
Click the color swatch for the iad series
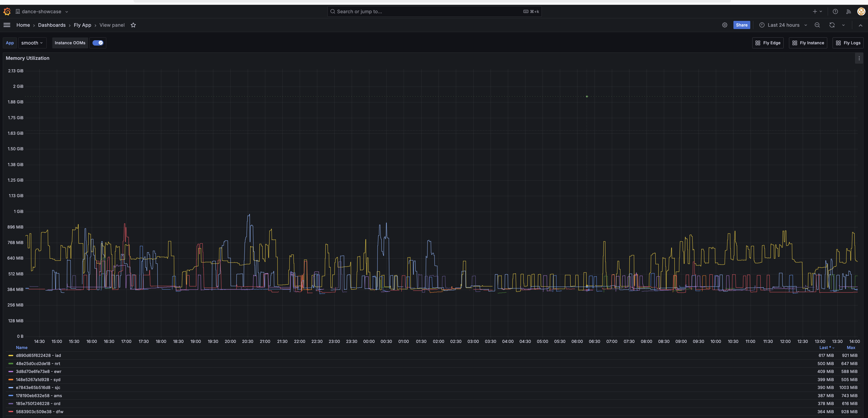pyautogui.click(x=10, y=355)
